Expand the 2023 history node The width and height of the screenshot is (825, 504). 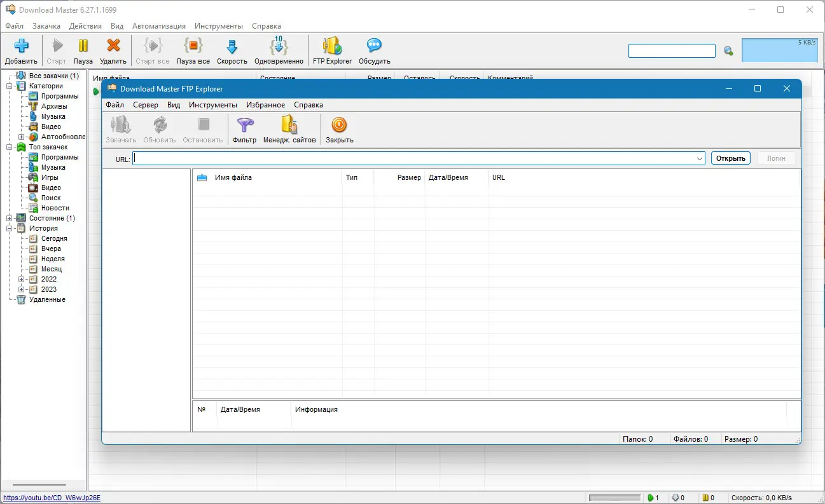pyautogui.click(x=22, y=289)
